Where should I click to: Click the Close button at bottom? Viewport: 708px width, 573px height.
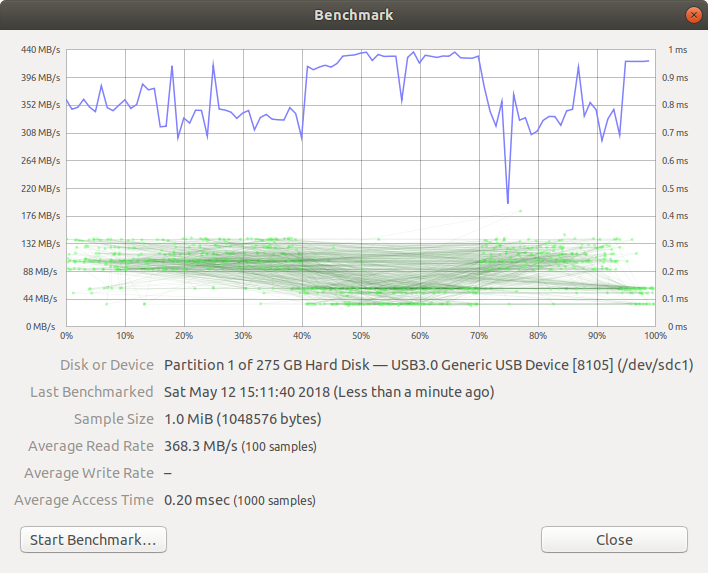[614, 540]
